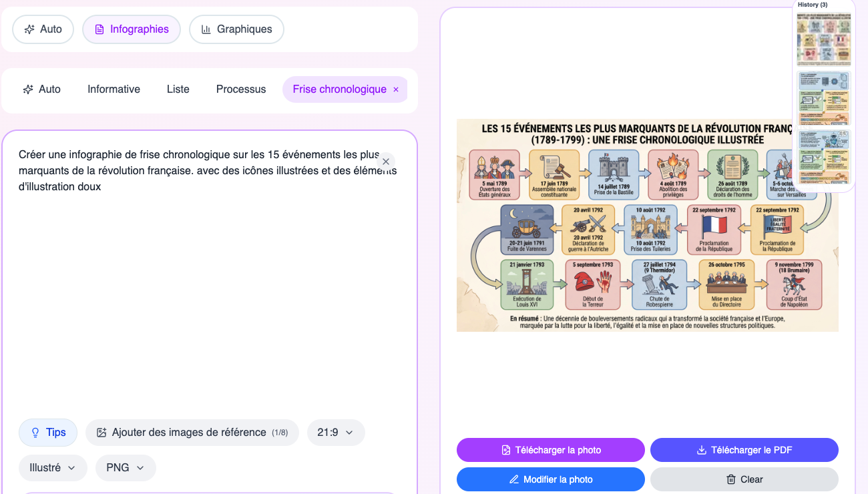The image size is (868, 494).
Task: Click the sparkle icon of the top Auto button
Action: tap(29, 29)
